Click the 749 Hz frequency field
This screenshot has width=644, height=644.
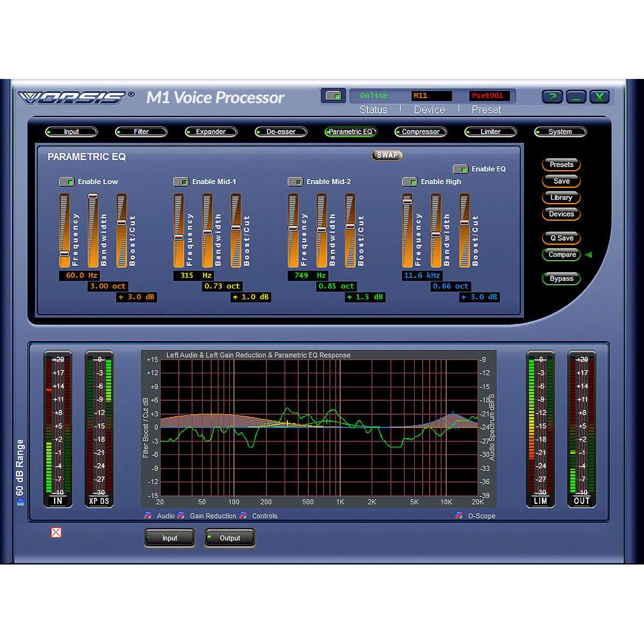click(x=308, y=275)
